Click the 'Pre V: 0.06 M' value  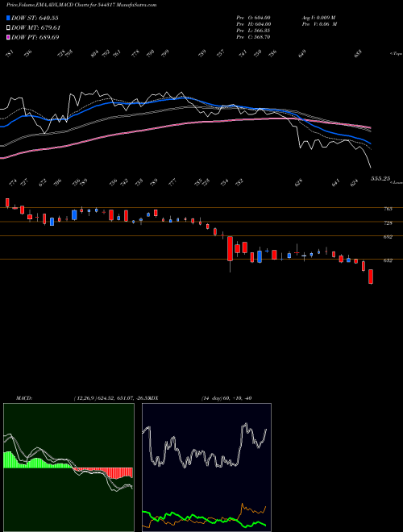tap(319, 24)
